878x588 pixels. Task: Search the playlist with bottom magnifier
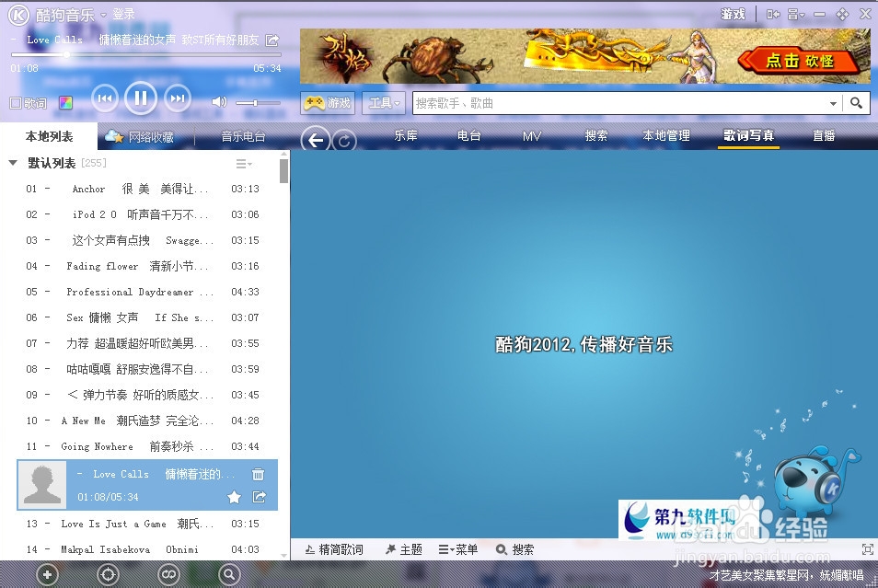click(x=229, y=574)
